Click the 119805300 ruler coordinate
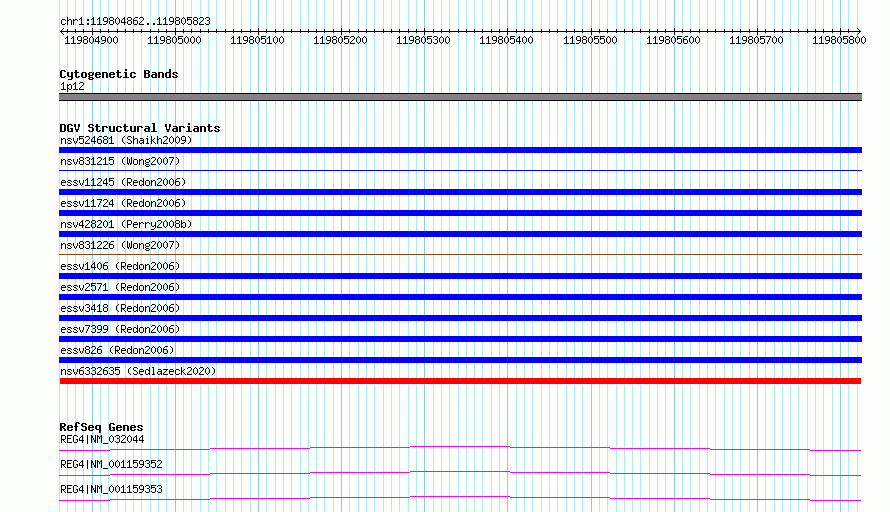This screenshot has width=890, height=512. coord(423,40)
